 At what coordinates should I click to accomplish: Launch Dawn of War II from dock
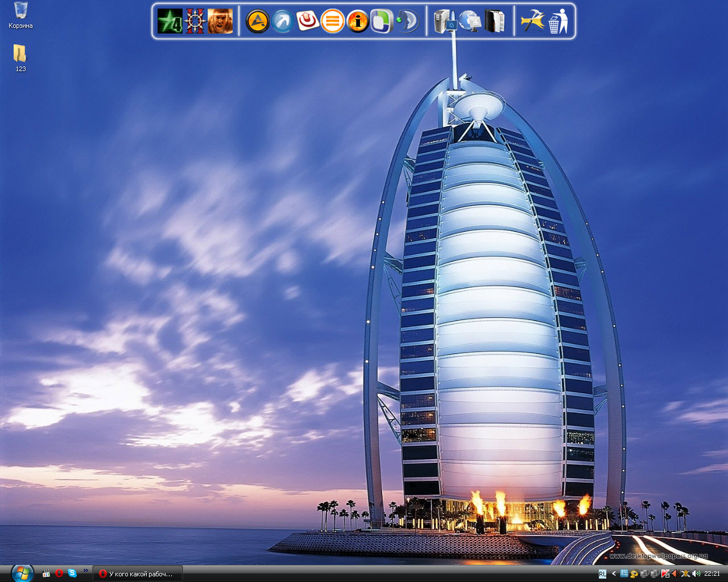(195, 22)
